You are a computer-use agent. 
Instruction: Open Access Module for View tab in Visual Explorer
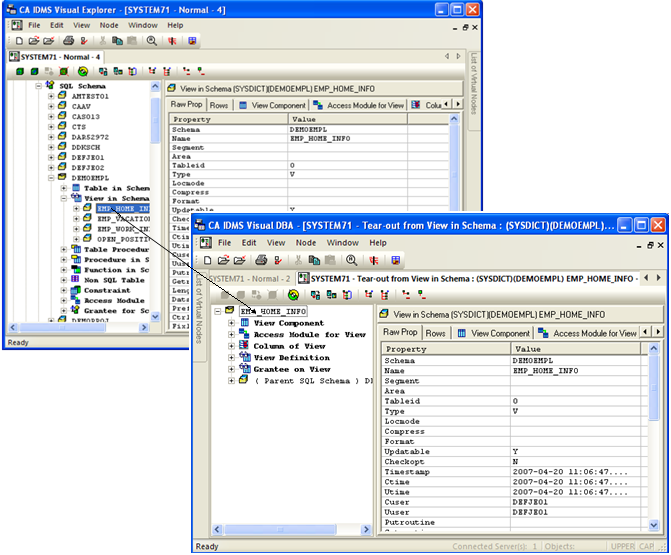(x=359, y=105)
